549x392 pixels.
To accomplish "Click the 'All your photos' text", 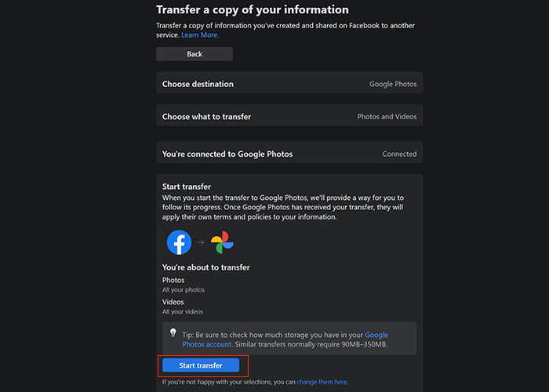I will [x=183, y=290].
